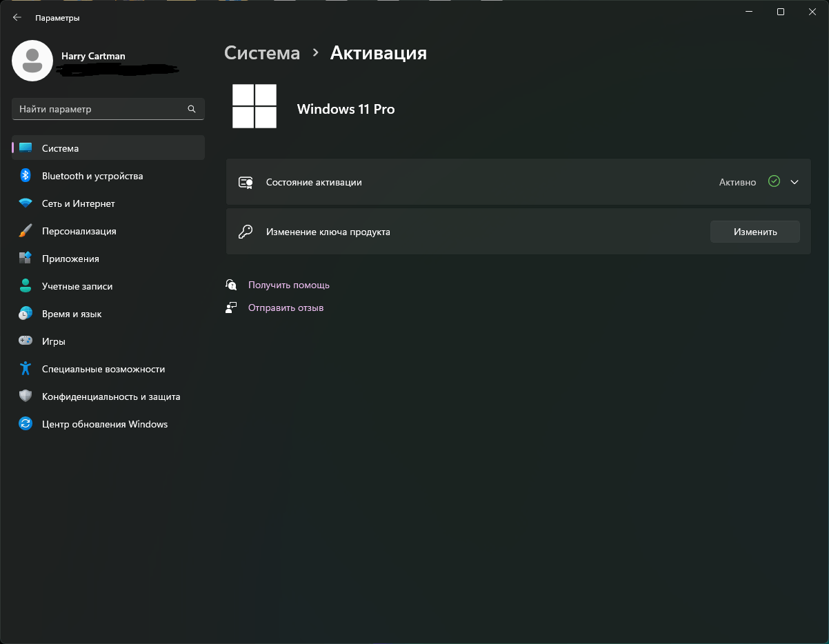Click the Отправить отзыв feedback icon
This screenshot has height=644, width=829.
point(231,308)
